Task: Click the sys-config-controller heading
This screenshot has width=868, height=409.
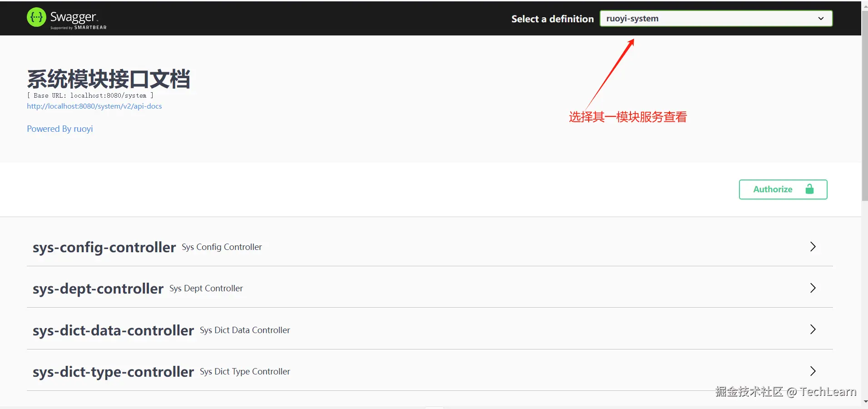Action: coord(104,247)
